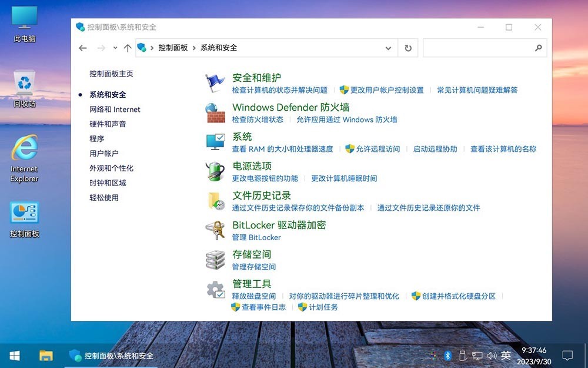
Task: Click inside the search box field
Action: click(x=482, y=48)
